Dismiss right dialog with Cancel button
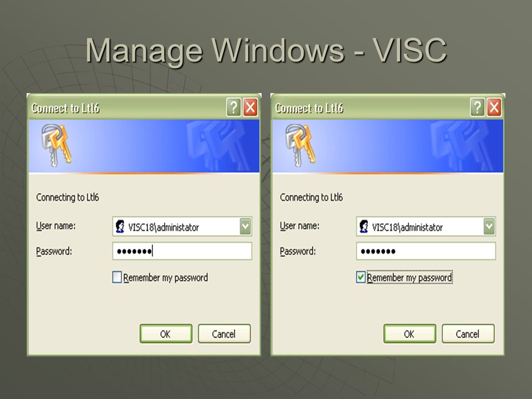 tap(468, 334)
